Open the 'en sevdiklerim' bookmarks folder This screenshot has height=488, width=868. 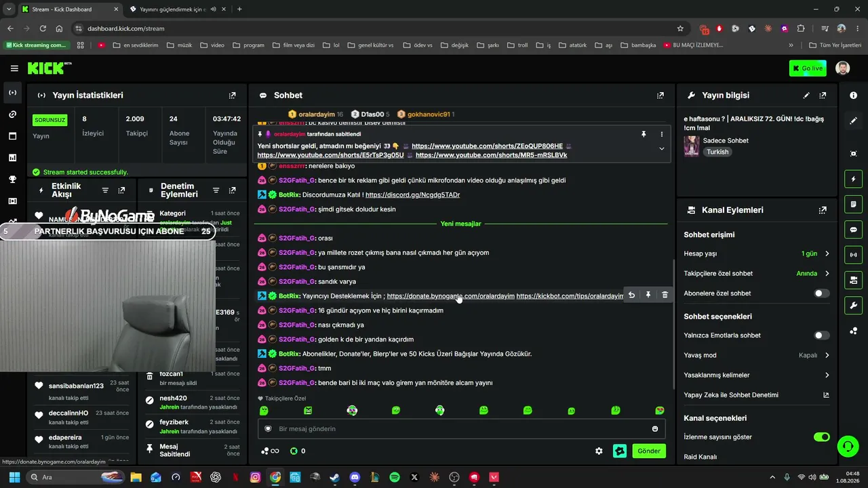pyautogui.click(x=135, y=45)
